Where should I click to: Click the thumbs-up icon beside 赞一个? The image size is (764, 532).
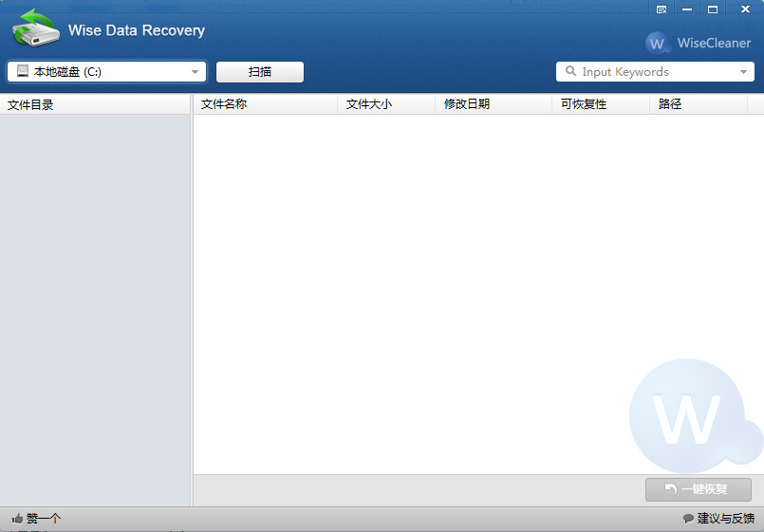(17, 519)
